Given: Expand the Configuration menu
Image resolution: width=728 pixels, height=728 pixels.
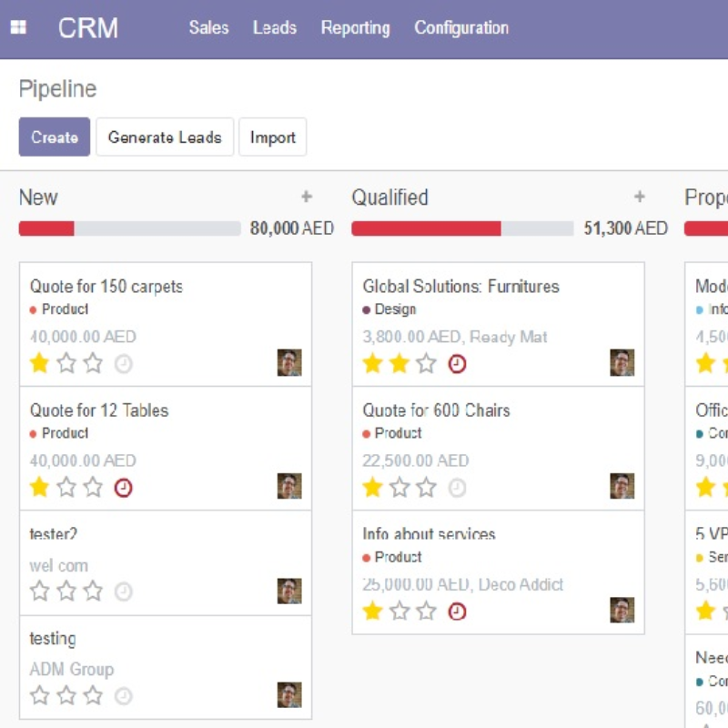Looking at the screenshot, I should tap(461, 28).
